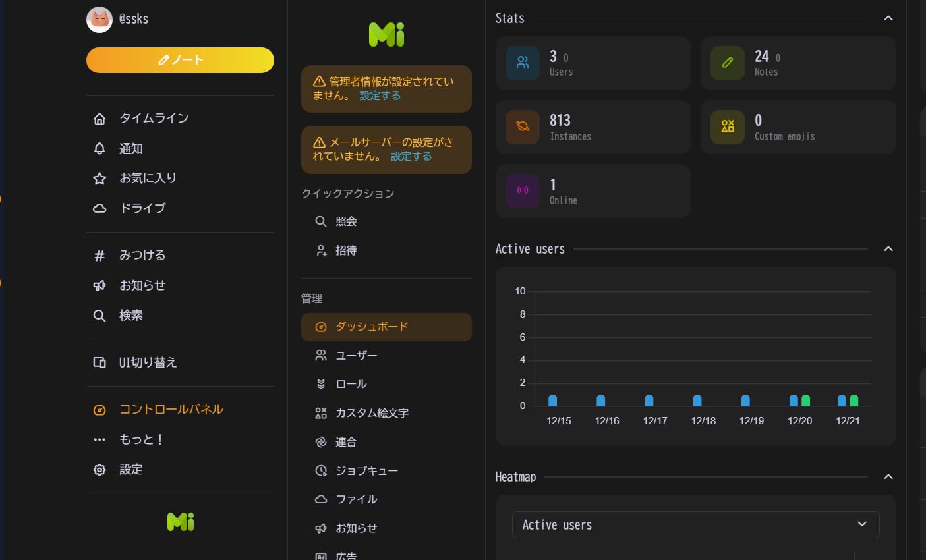
Task: Click the Mi logo at sidebar bottom
Action: [x=180, y=522]
